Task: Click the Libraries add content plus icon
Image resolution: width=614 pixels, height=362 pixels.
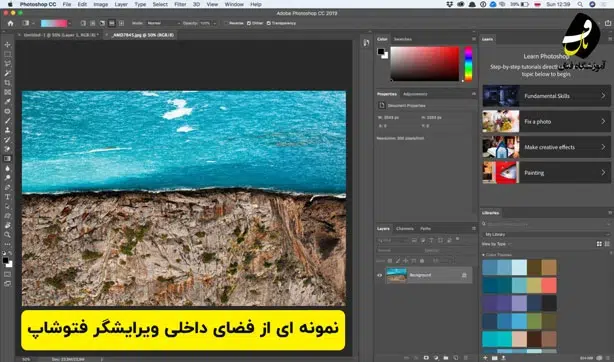Action: tap(485, 358)
